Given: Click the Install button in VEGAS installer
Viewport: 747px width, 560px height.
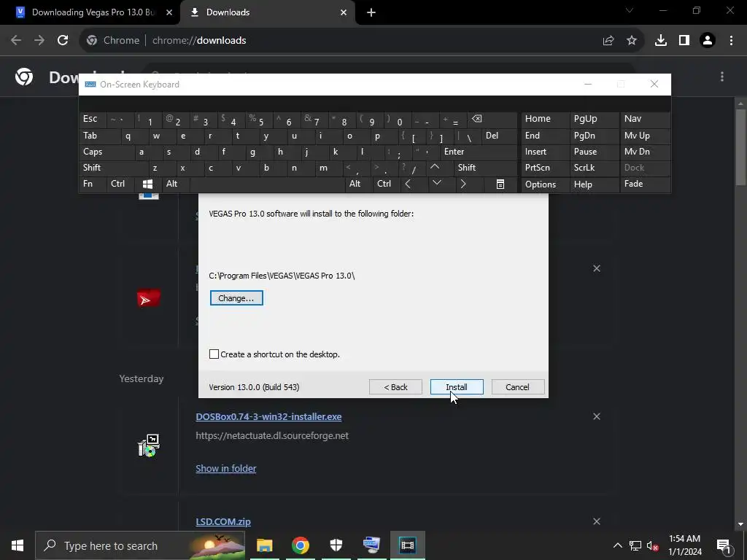Looking at the screenshot, I should pyautogui.click(x=457, y=386).
